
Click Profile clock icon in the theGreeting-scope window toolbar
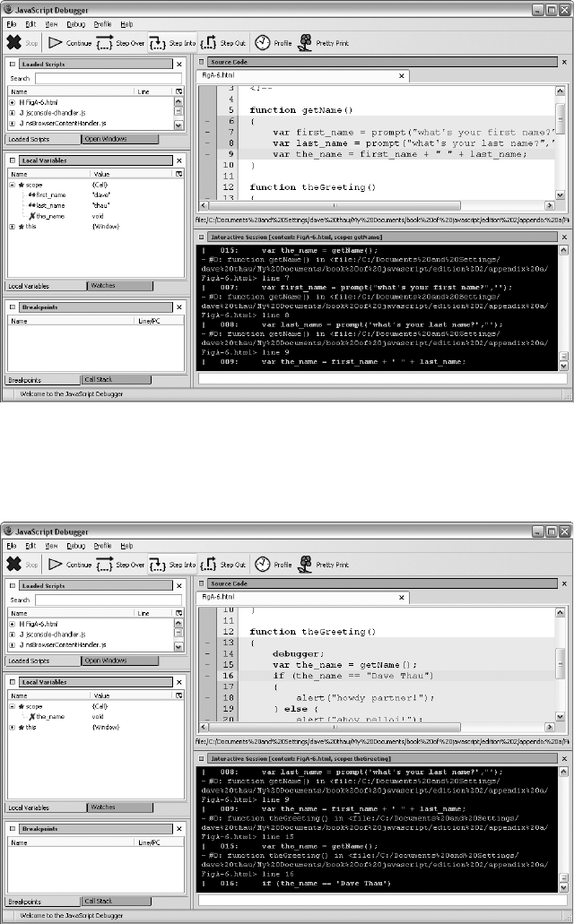(263, 564)
